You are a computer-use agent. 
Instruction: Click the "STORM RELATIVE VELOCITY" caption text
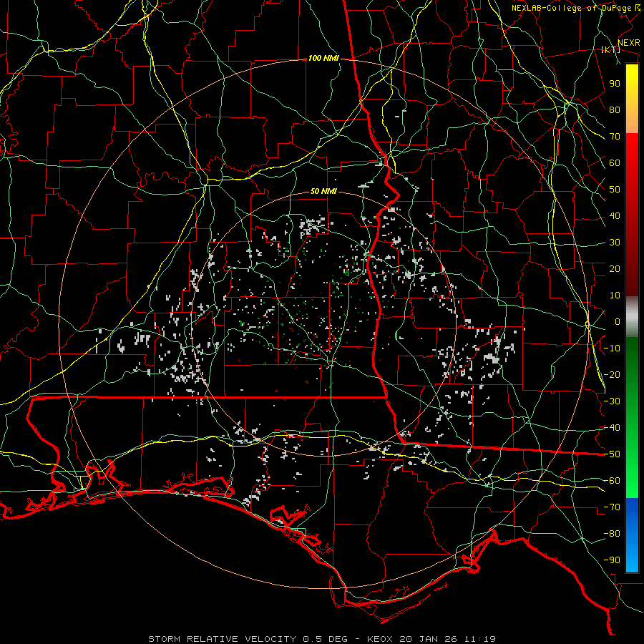(x=222, y=639)
